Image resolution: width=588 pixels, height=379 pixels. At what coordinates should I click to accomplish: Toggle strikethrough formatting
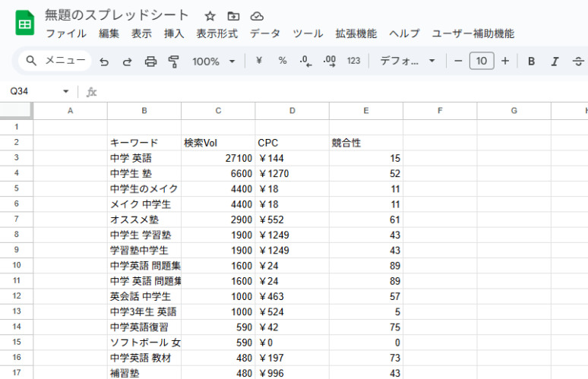pyautogui.click(x=578, y=61)
